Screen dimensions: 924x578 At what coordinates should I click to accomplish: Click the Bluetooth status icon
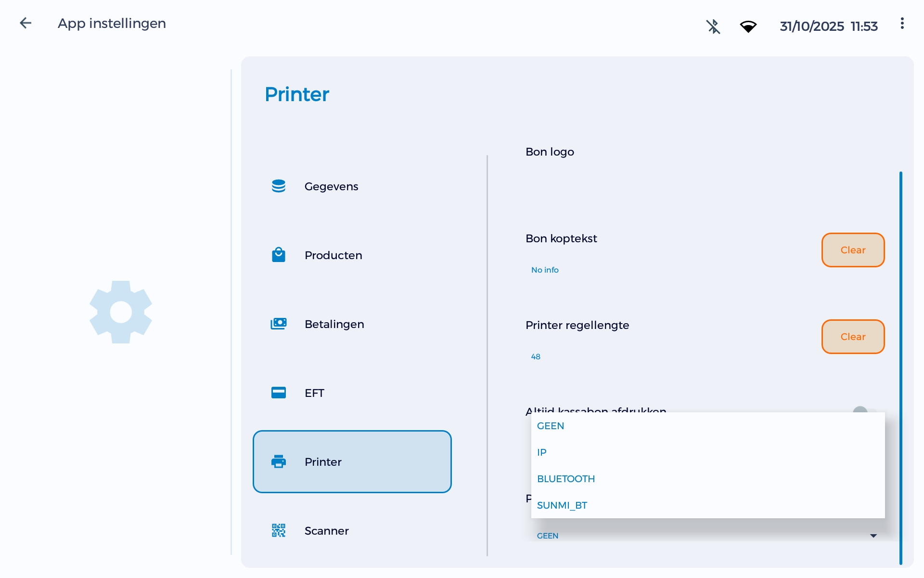713,26
